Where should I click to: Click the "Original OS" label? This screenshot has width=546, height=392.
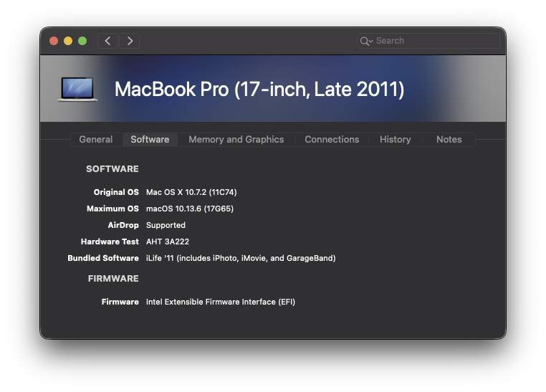tap(116, 192)
